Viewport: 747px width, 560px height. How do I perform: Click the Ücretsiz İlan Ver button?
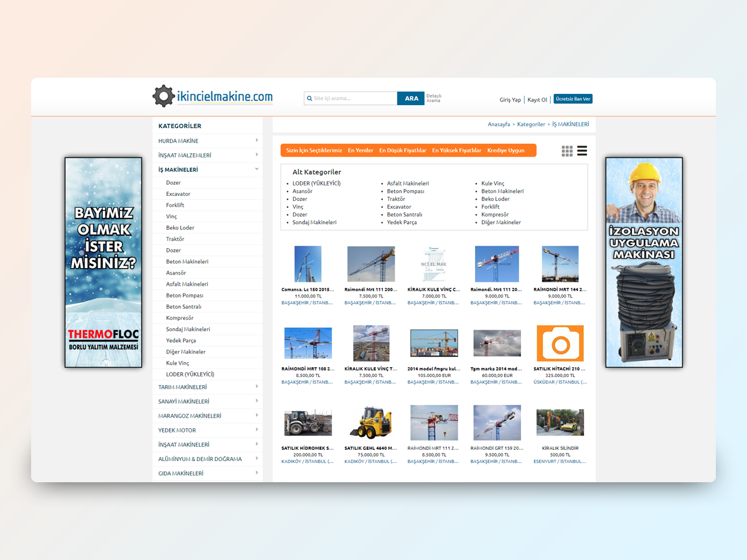[x=573, y=99]
